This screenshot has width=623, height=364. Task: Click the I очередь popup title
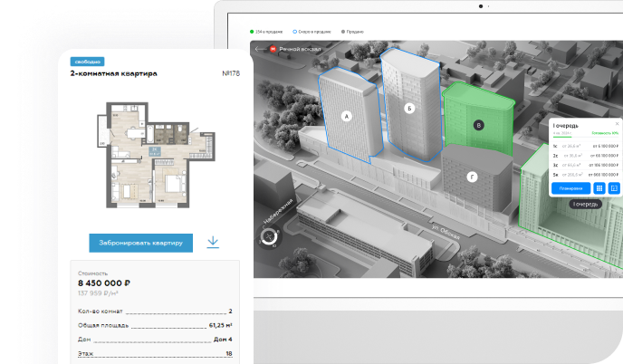(x=566, y=126)
